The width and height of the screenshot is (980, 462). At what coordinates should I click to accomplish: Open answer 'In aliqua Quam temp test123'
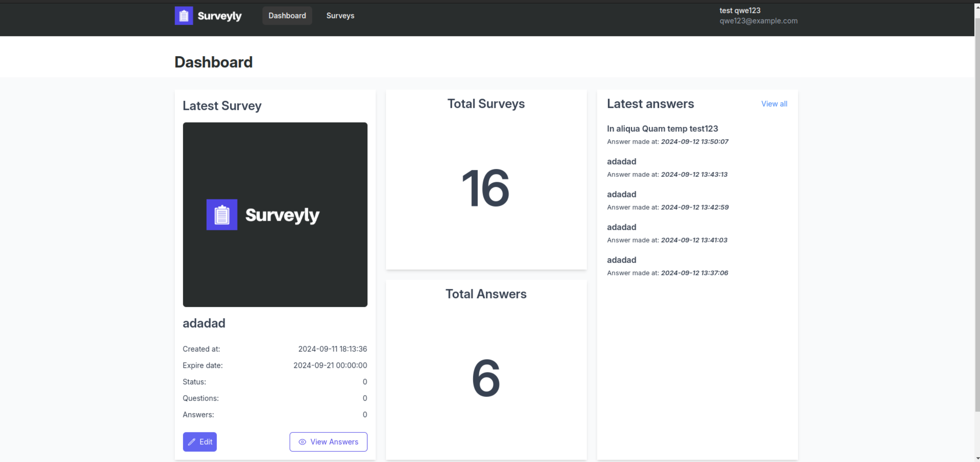[662, 128]
